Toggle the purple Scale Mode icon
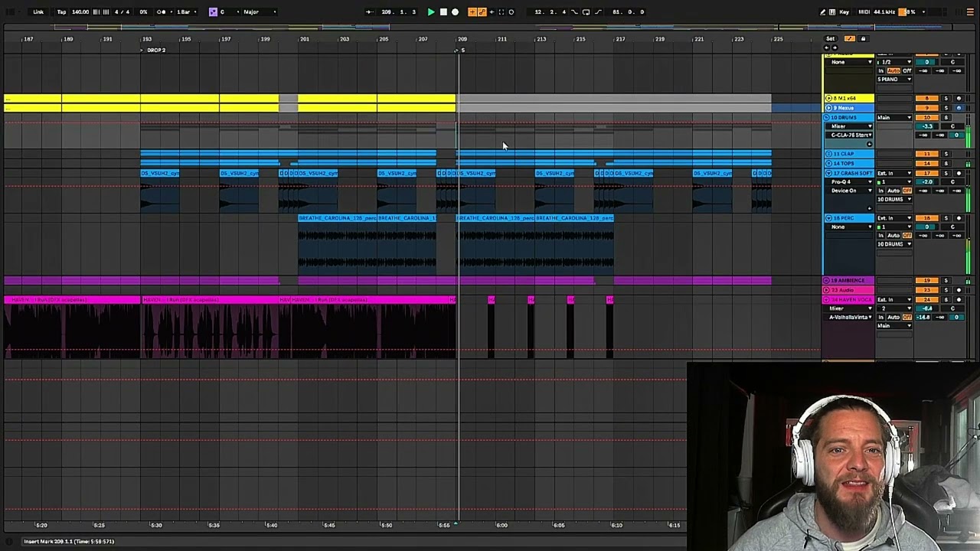 [213, 11]
